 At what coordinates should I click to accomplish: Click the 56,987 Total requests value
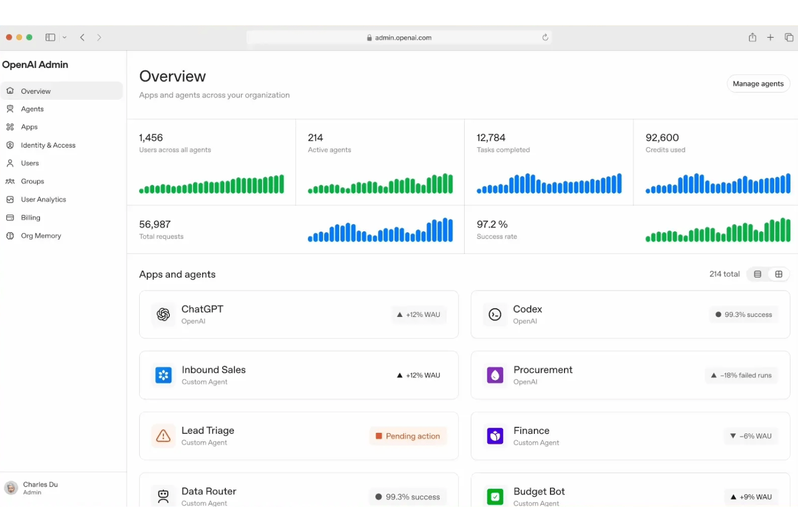155,224
